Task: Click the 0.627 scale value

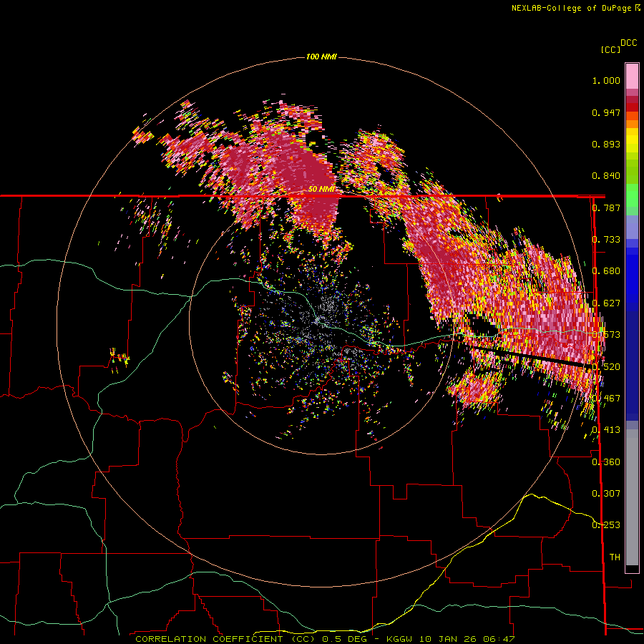Action: click(606, 303)
